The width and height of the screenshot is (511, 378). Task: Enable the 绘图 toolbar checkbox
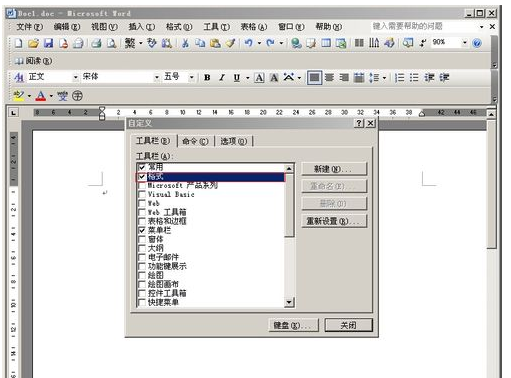[142, 275]
